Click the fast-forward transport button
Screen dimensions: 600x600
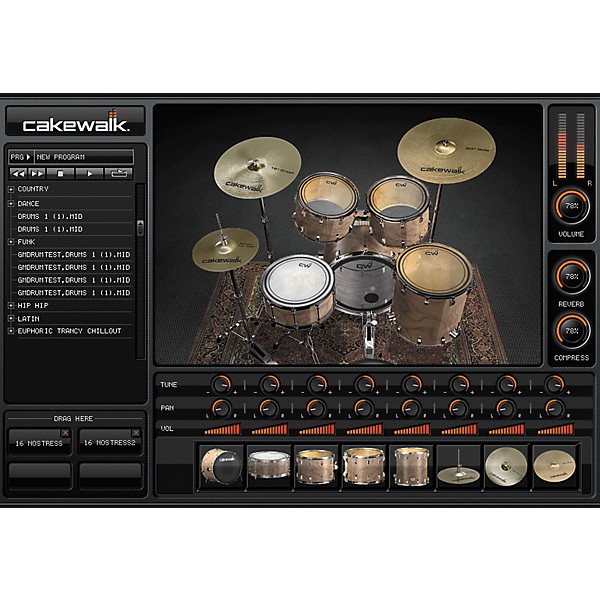[x=37, y=174]
